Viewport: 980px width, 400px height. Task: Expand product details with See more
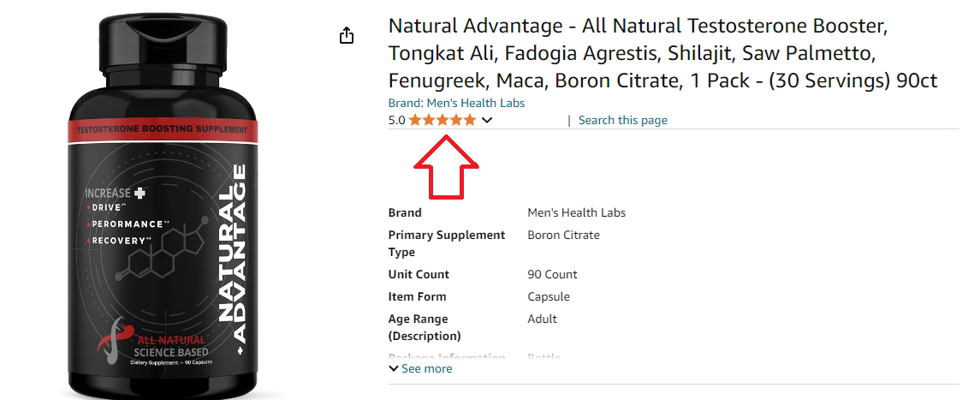click(x=420, y=369)
